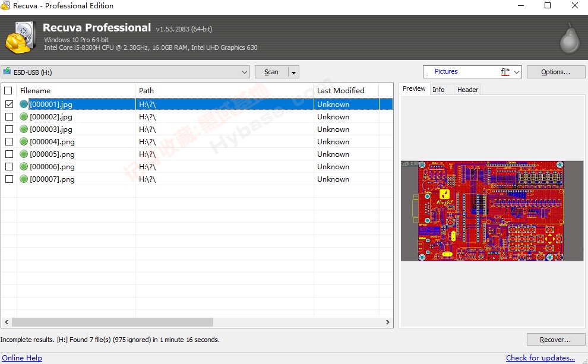Check the [000006].png checkbox
588x364 pixels.
click(x=9, y=166)
